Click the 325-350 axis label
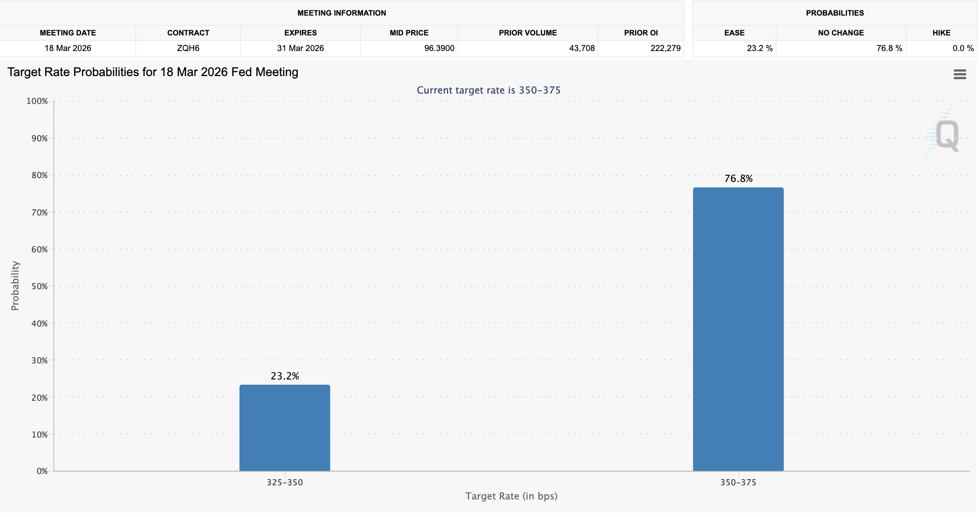The width and height of the screenshot is (980, 517). point(285,483)
